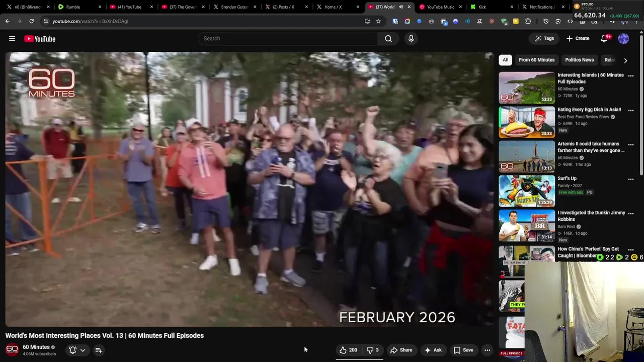The width and height of the screenshot is (644, 362).
Task: View site information icon in address bar
Action: [x=46, y=21]
